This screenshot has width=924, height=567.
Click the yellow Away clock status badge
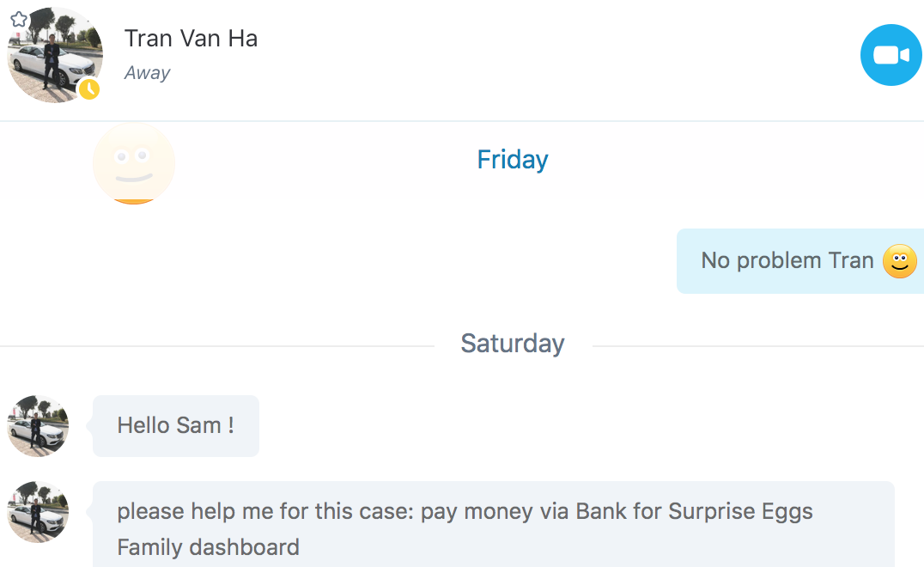[x=89, y=89]
